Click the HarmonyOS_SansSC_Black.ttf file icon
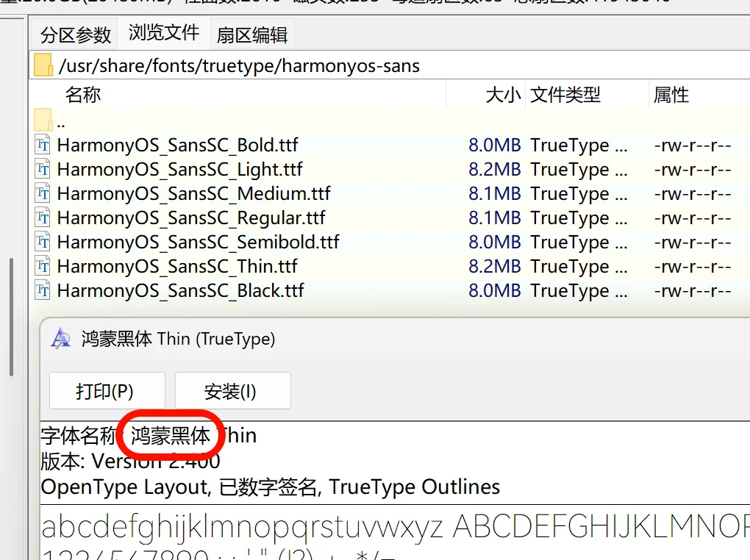 coord(43,290)
